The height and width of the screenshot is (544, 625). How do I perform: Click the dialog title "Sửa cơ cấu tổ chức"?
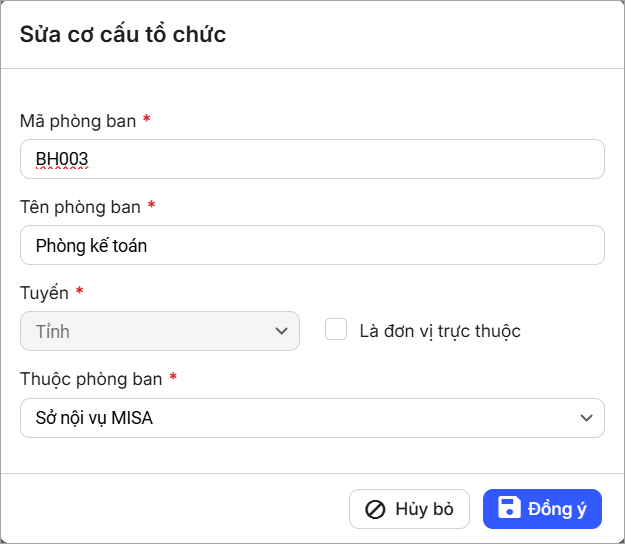(123, 35)
